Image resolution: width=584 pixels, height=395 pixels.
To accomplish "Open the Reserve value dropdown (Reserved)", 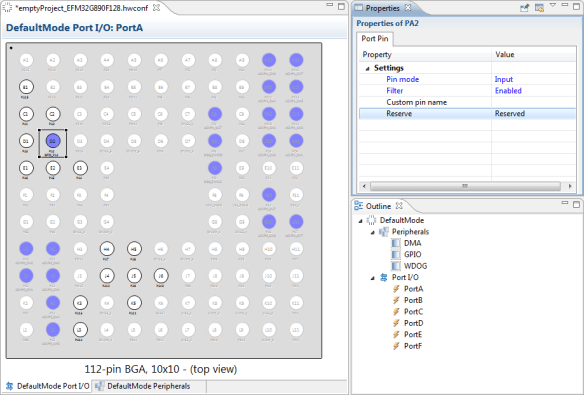I will 534,114.
